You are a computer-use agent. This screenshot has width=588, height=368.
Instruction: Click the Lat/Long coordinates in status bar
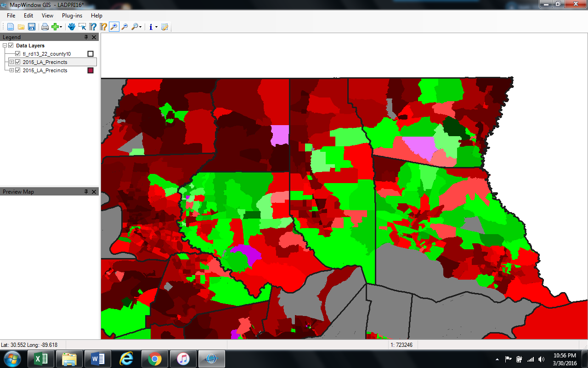pos(29,345)
